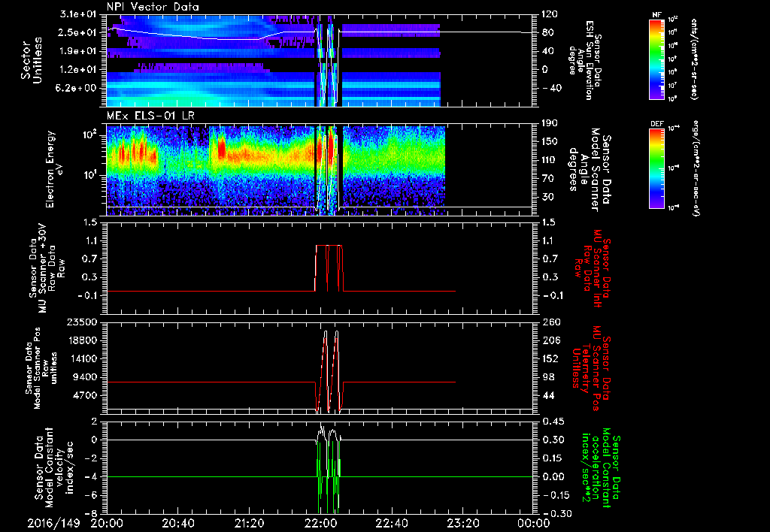The image size is (770, 532).
Task: Click the red "MU Scanner Int Raw Data" label
Action: click(592, 268)
